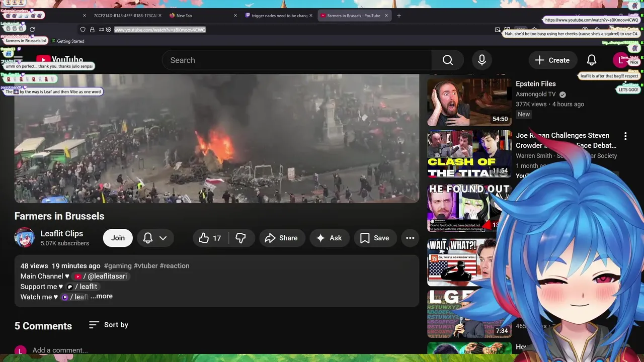Click the 5 Comments heading
The width and height of the screenshot is (644, 362).
click(43, 326)
